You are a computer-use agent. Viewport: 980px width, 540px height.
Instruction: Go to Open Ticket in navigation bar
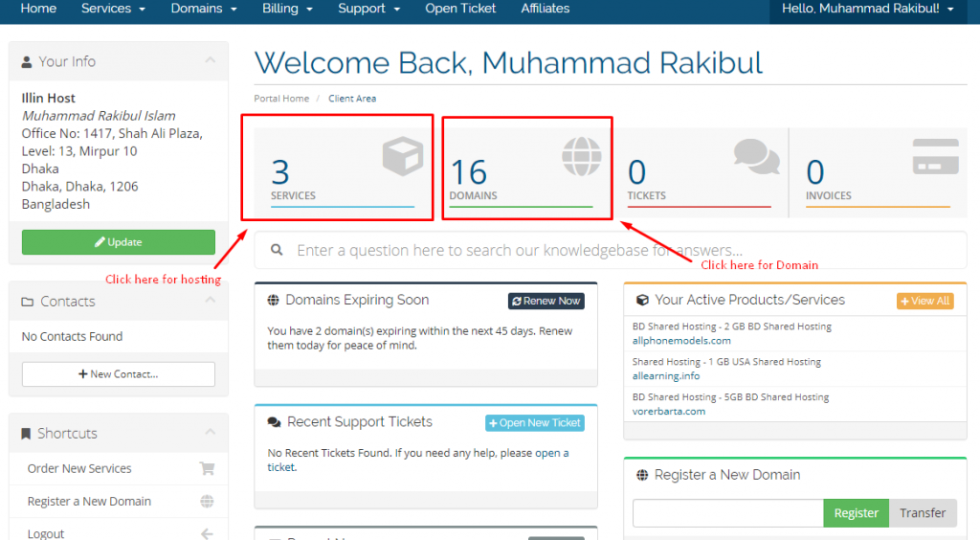[x=460, y=9]
